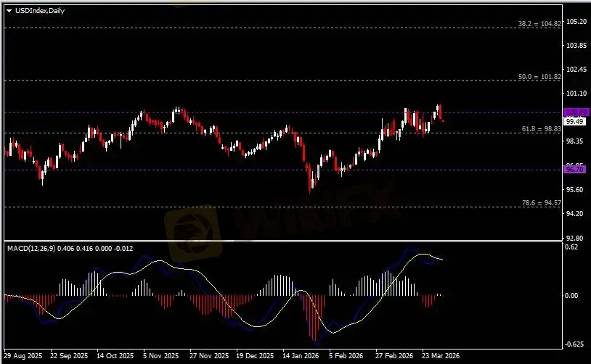The image size is (591, 364).
Task: Click the 0.00 level on MACD scale
Action: (x=574, y=296)
